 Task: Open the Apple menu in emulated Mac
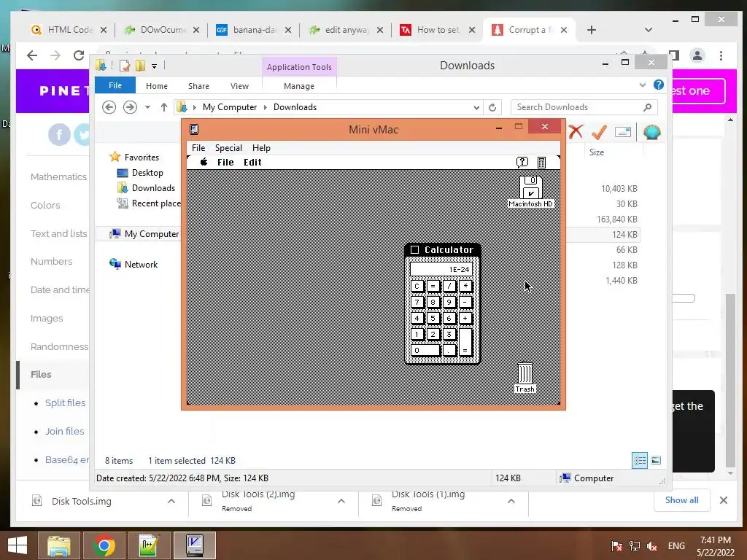pos(204,162)
